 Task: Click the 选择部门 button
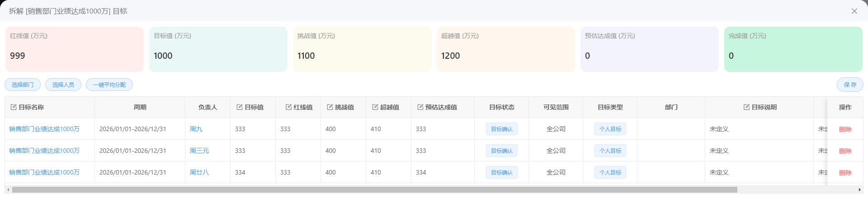pyautogui.click(x=23, y=85)
